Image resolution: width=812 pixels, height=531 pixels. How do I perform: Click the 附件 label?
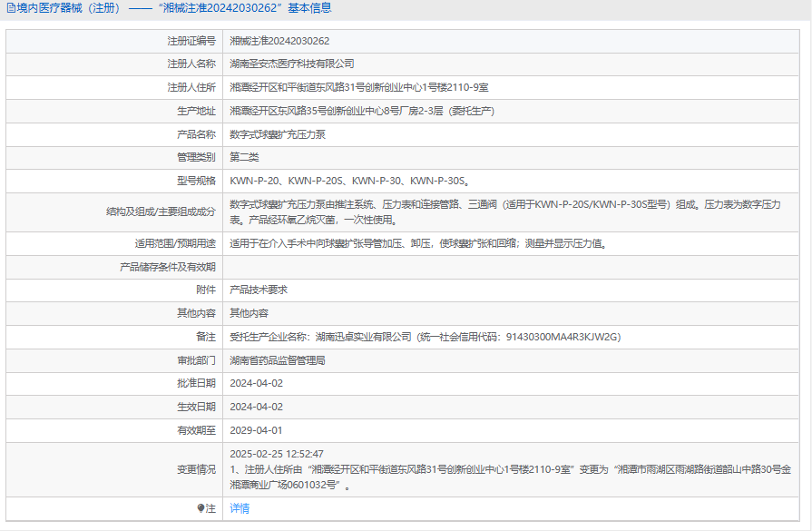tap(206, 290)
